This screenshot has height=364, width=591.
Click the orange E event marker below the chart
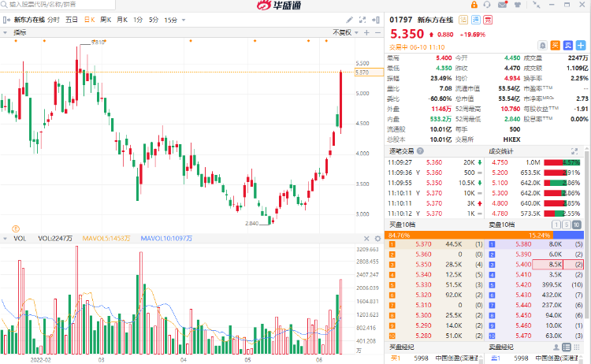pyautogui.click(x=16, y=228)
